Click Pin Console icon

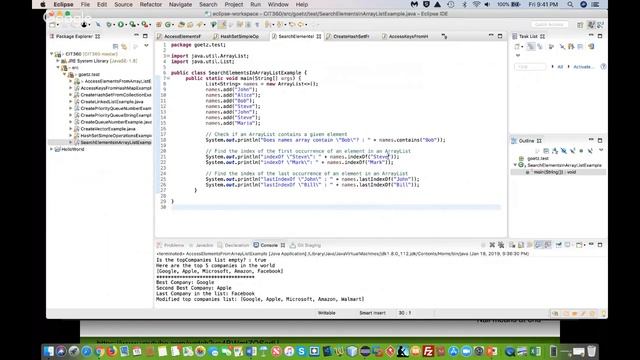[558, 245]
